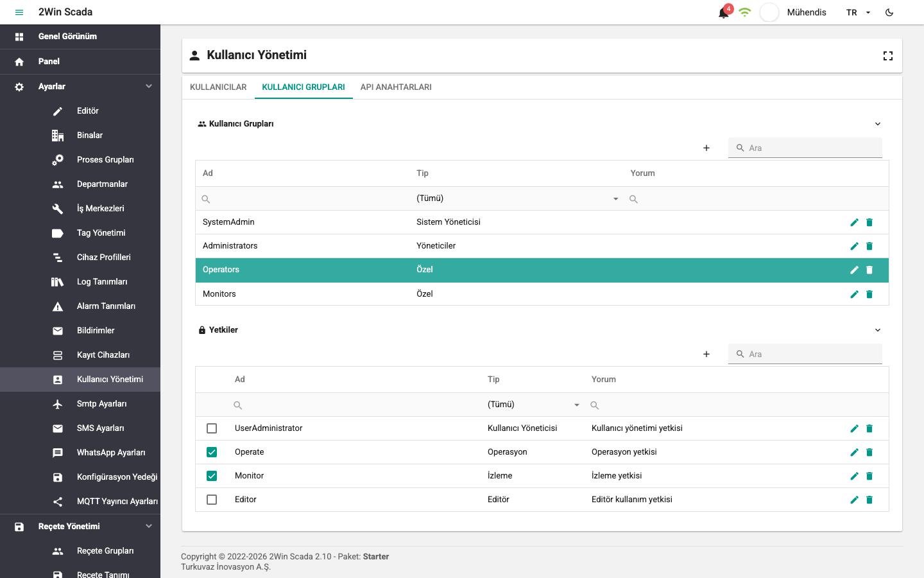Screen dimensions: 924x578
Task: Focus the Ara search box above groups table
Action: [805, 148]
